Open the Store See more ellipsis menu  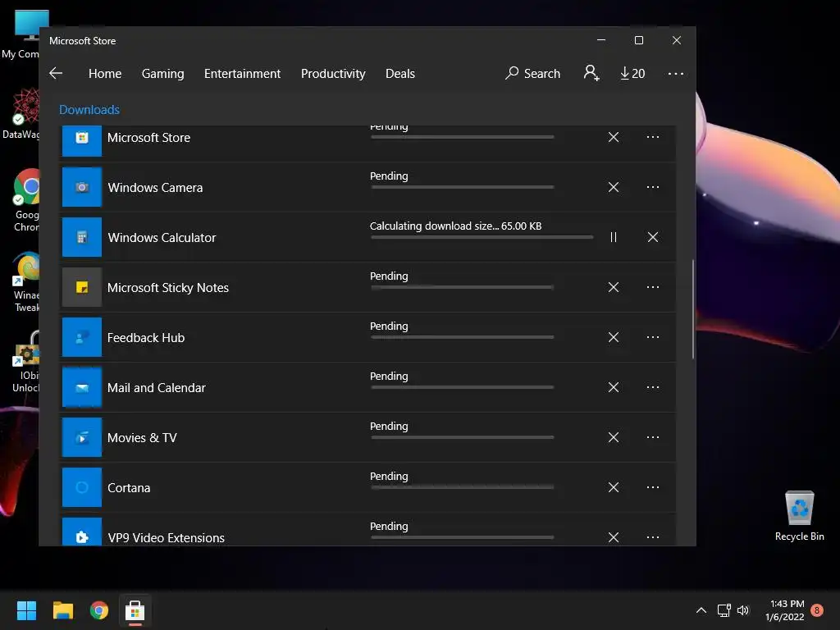[x=676, y=73]
